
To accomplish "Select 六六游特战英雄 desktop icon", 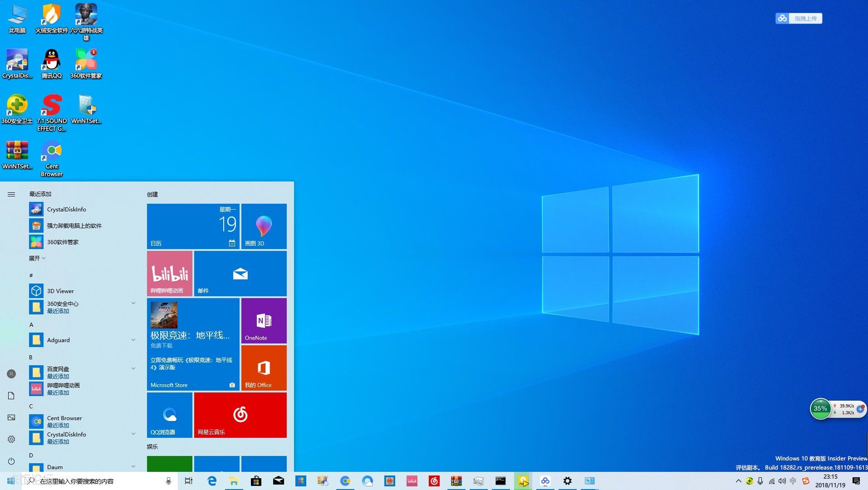I will [86, 22].
